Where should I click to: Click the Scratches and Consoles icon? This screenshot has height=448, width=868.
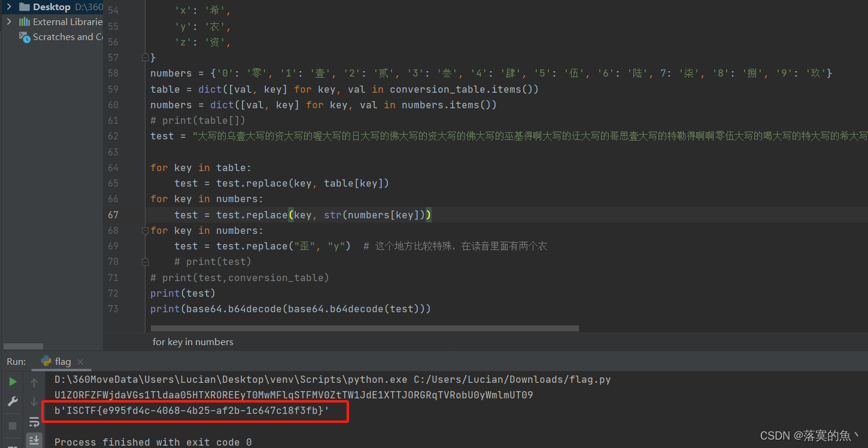(x=25, y=37)
